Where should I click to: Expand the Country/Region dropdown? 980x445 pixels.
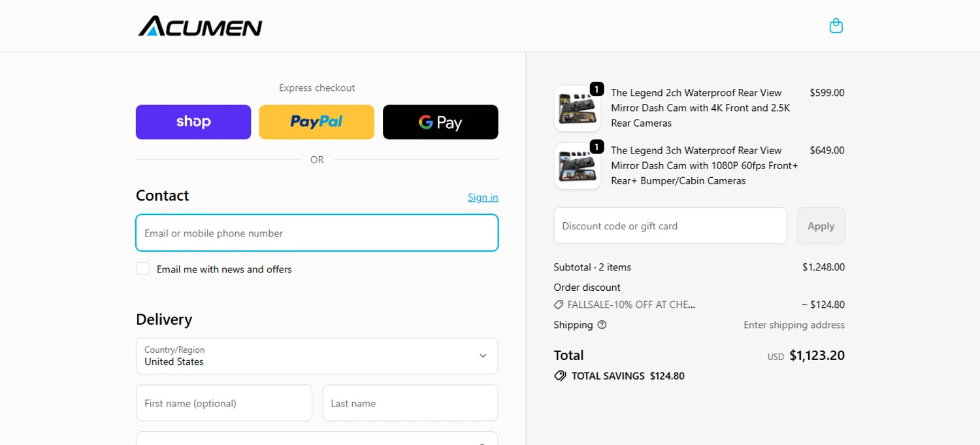[317, 356]
